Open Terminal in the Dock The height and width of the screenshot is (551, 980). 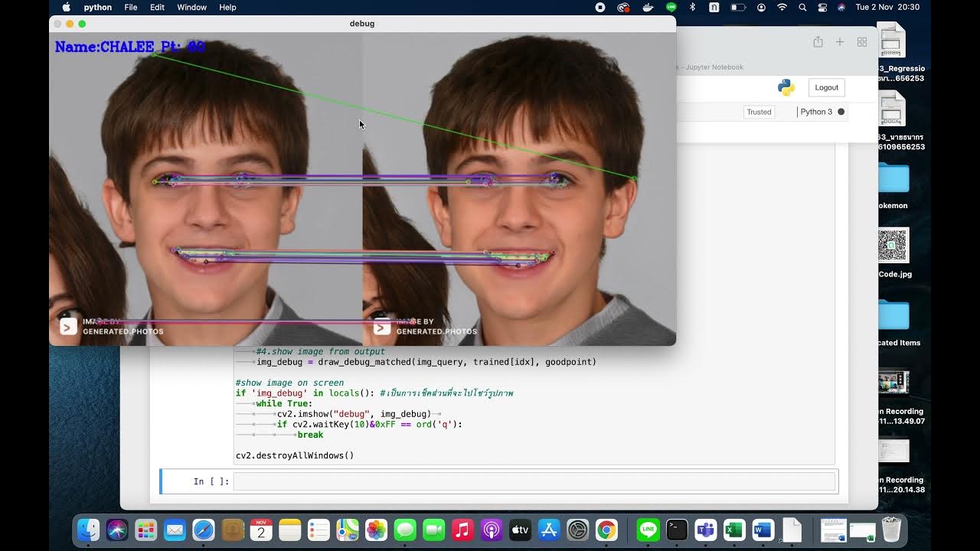pos(677,530)
